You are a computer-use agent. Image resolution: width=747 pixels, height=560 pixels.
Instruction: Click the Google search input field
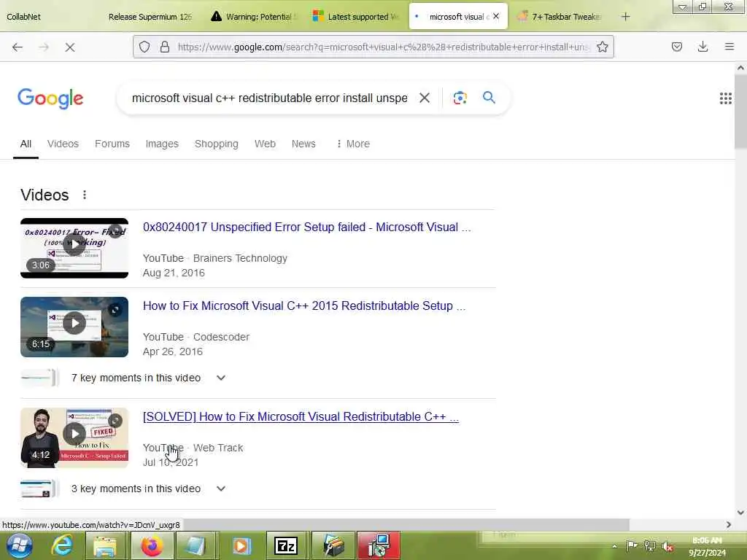[x=269, y=98]
